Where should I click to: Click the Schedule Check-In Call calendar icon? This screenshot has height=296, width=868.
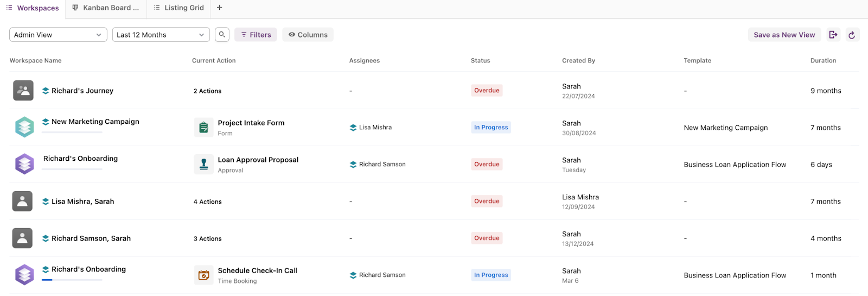[x=204, y=275]
